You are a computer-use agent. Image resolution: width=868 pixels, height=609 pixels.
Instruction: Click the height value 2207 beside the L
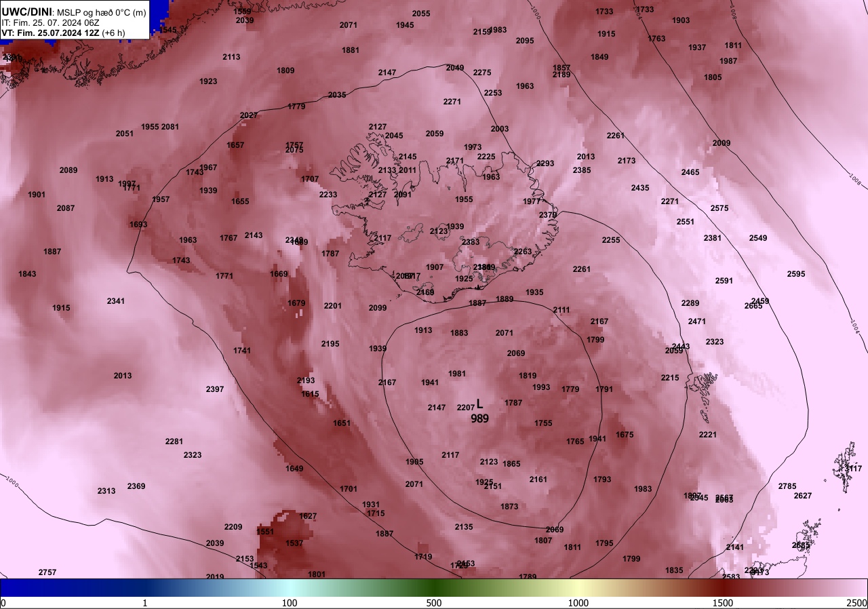[466, 408]
